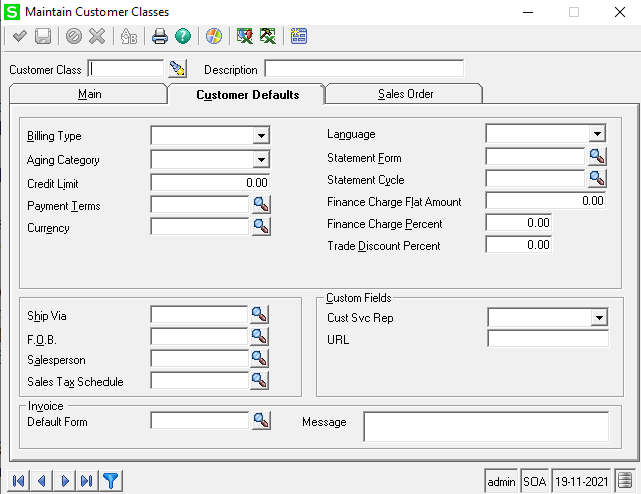This screenshot has width=641, height=494.
Task: Open the Payment Terms lookup magnifier
Action: (261, 204)
